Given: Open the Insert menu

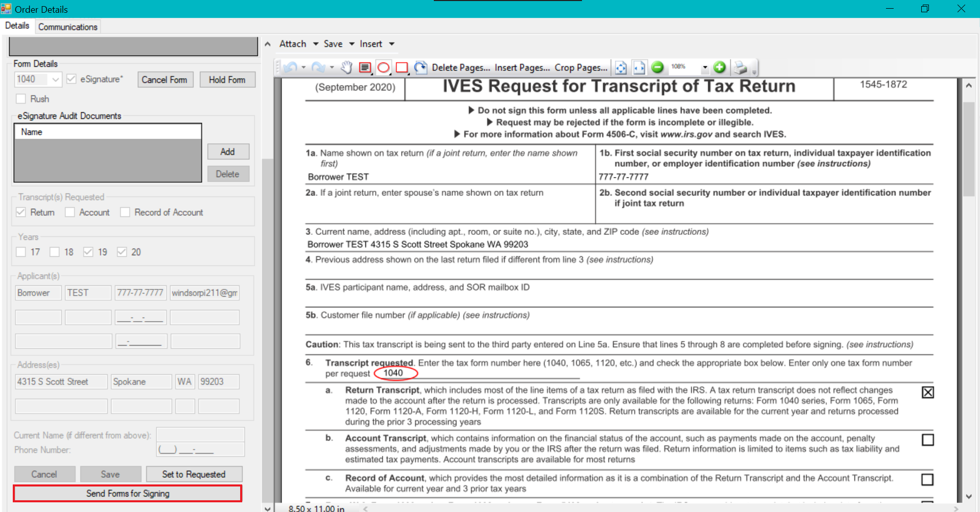Looking at the screenshot, I should coord(371,44).
